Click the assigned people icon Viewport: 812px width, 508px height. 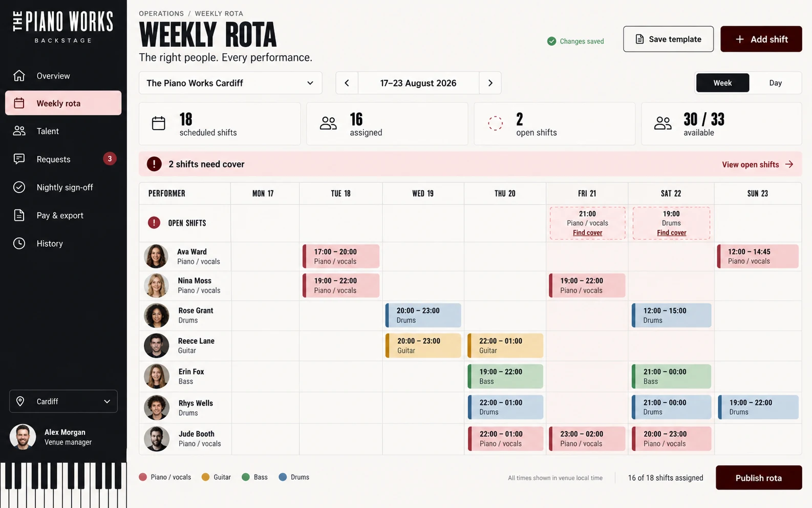pos(328,123)
